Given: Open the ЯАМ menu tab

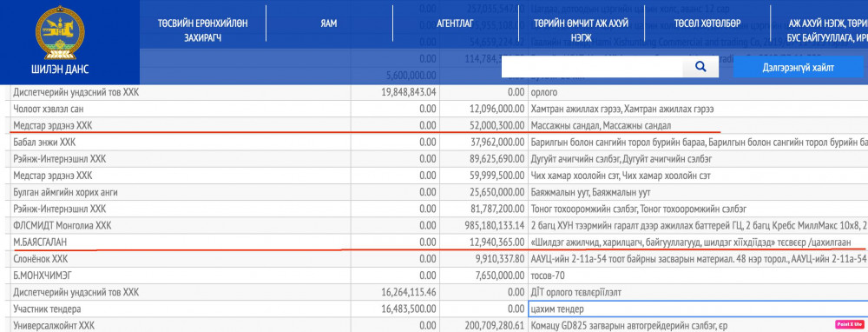Looking at the screenshot, I should [328, 23].
